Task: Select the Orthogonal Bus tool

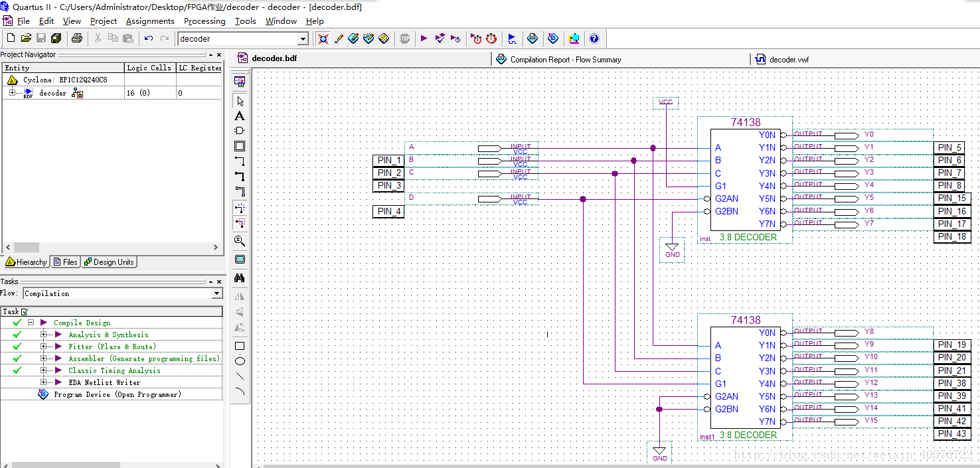Action: (x=240, y=176)
